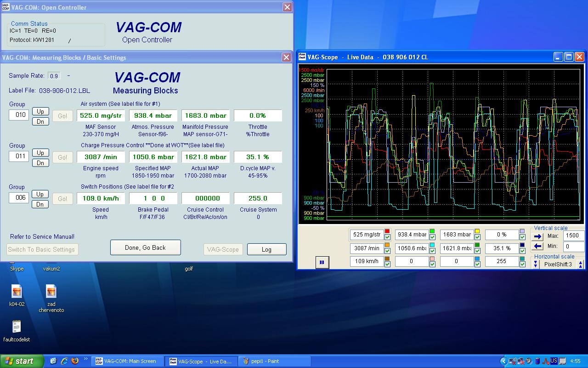This screenshot has height=368, width=588.
Task: Click the vertical scale left arrow button
Action: (x=537, y=247)
